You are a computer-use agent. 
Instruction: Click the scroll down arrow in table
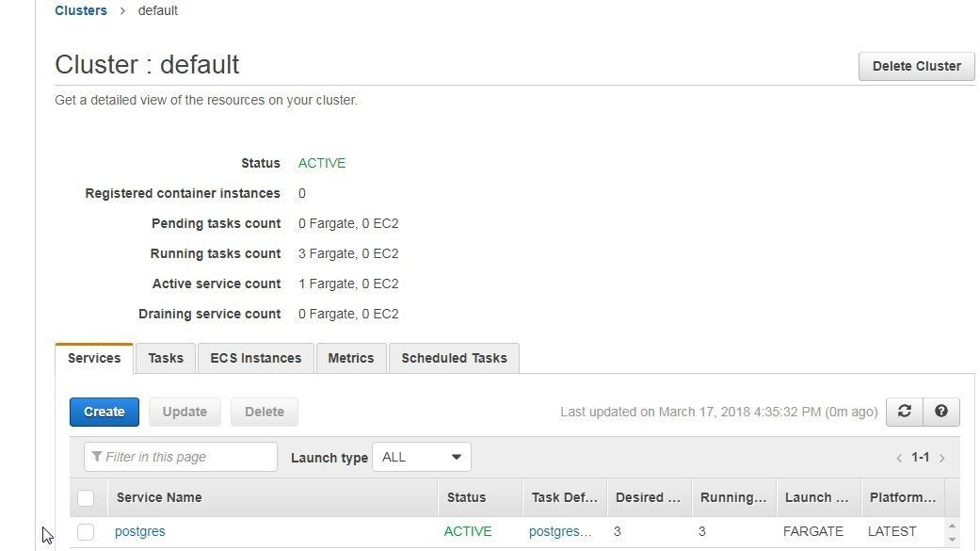pyautogui.click(x=952, y=539)
